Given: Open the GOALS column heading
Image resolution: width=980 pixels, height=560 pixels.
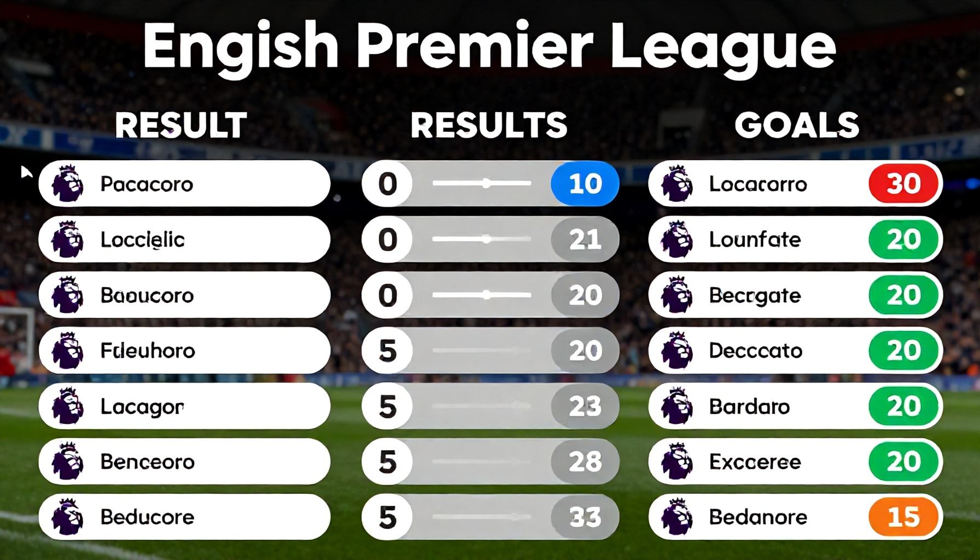Looking at the screenshot, I should [796, 125].
